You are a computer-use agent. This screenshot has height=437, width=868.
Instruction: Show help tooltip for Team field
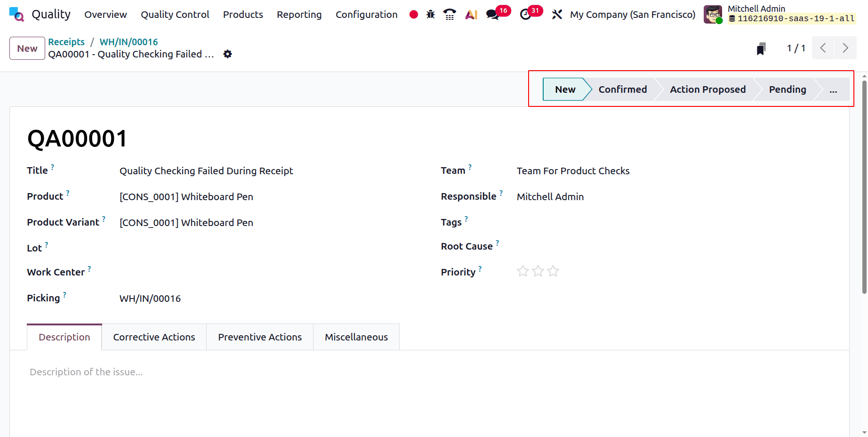pyautogui.click(x=470, y=167)
